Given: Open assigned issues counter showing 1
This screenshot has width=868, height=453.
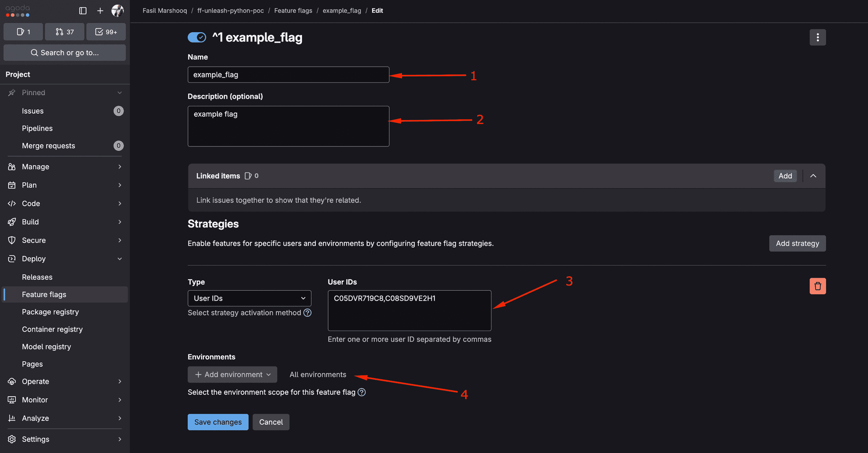Looking at the screenshot, I should coord(23,32).
